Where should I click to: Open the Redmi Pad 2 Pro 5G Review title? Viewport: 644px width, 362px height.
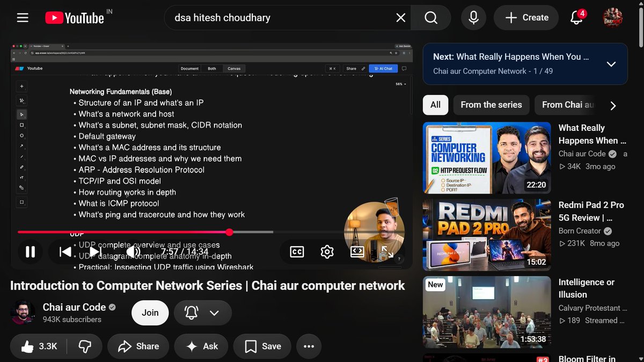tap(591, 211)
